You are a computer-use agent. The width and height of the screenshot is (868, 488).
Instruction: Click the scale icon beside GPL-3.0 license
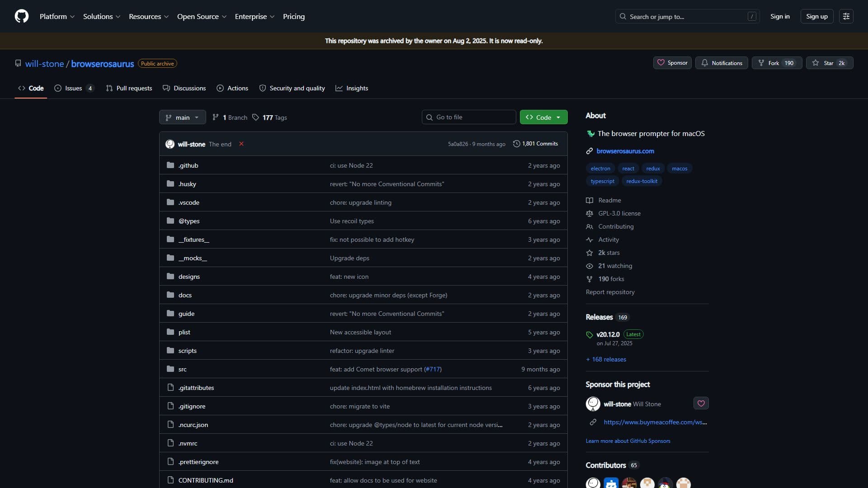point(590,213)
